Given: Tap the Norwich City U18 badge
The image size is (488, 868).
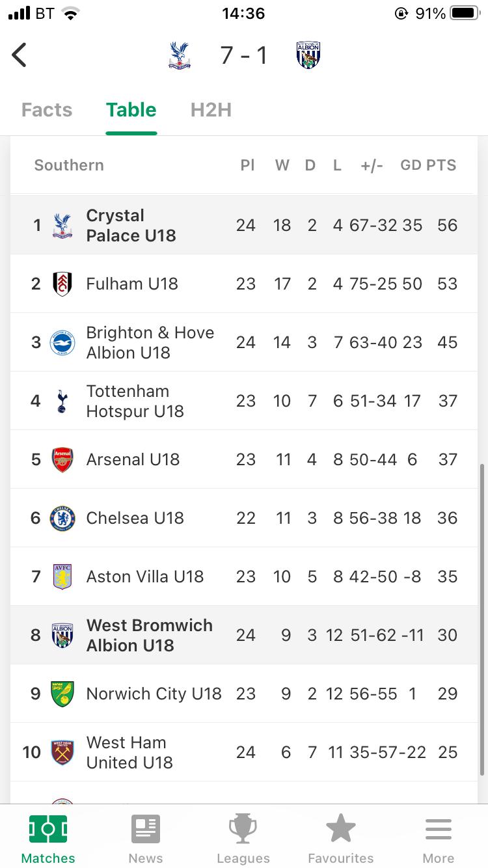Looking at the screenshot, I should point(62,694).
